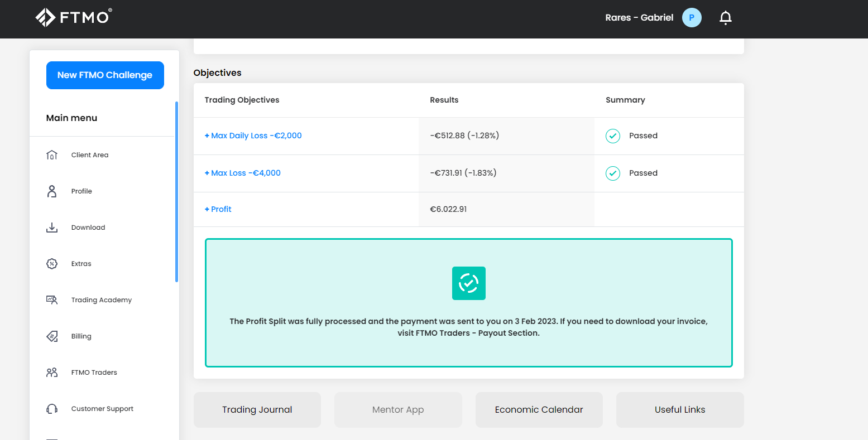Click Passed checkmark for Max Daily Loss
This screenshot has height=440, width=868.
pos(613,136)
